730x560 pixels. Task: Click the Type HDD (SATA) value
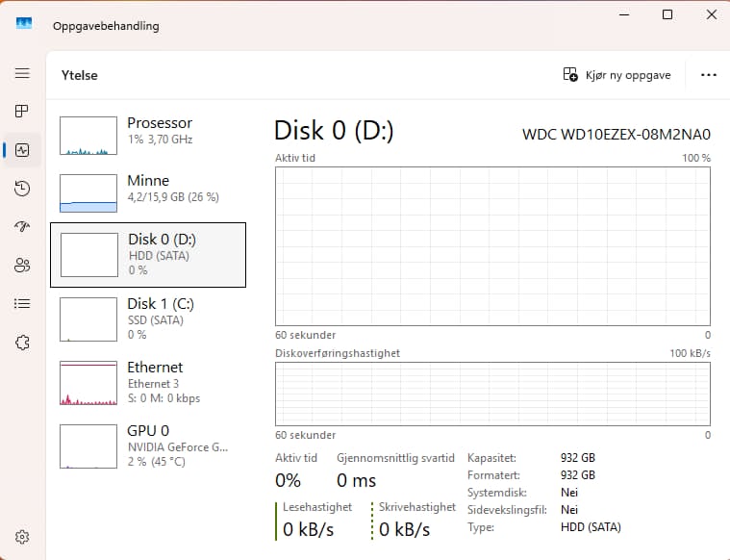click(x=591, y=527)
